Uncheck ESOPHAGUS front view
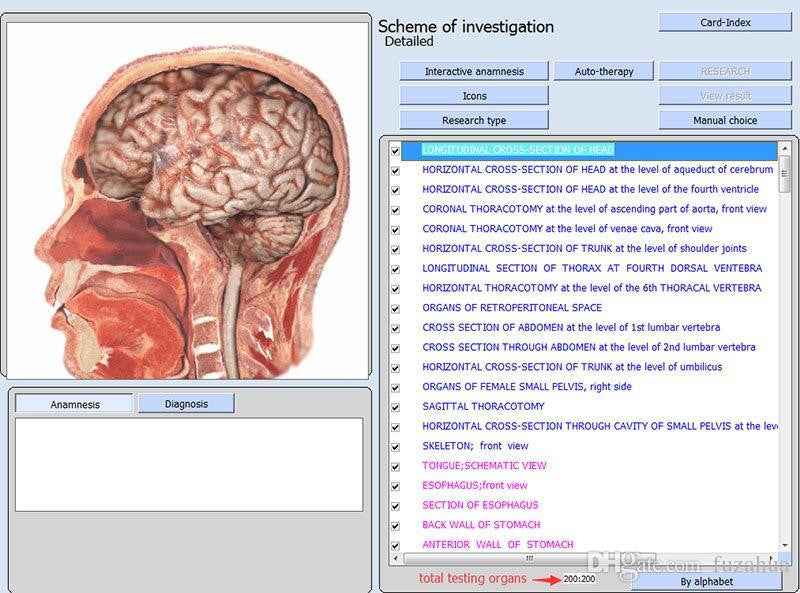Viewport: 800px width, 593px height. pyautogui.click(x=393, y=485)
